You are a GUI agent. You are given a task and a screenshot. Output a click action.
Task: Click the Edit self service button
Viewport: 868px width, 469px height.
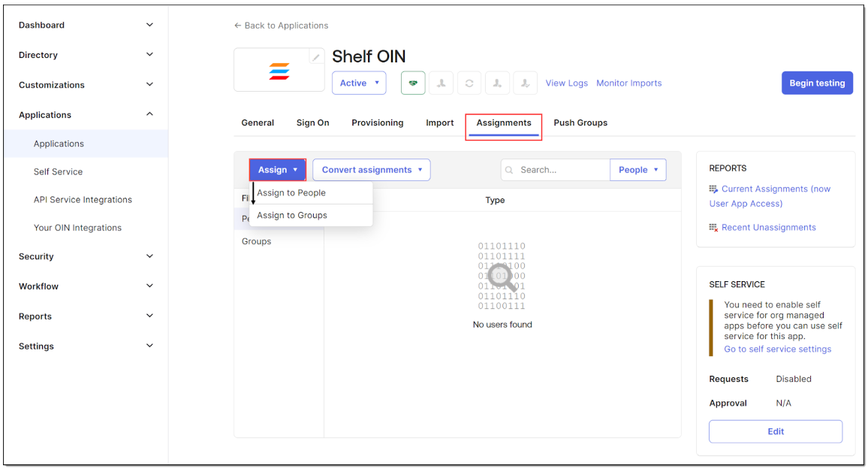[x=776, y=431]
